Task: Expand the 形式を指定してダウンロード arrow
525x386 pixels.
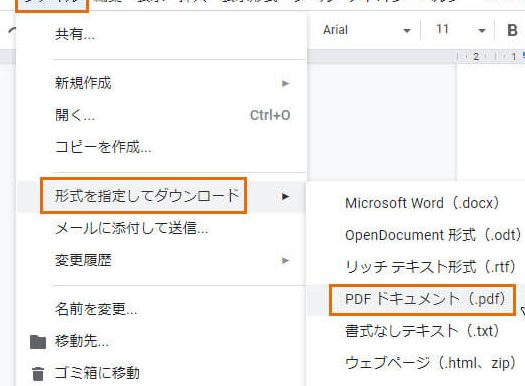Action: coord(285,196)
